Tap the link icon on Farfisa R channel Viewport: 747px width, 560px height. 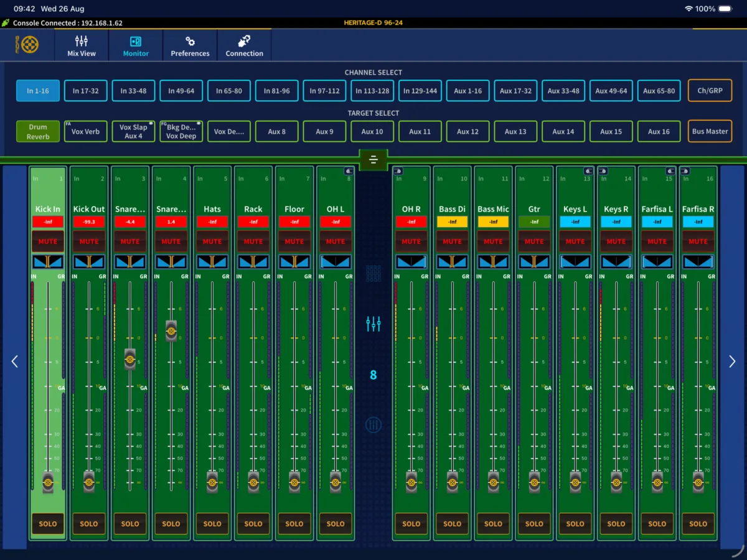pos(685,171)
